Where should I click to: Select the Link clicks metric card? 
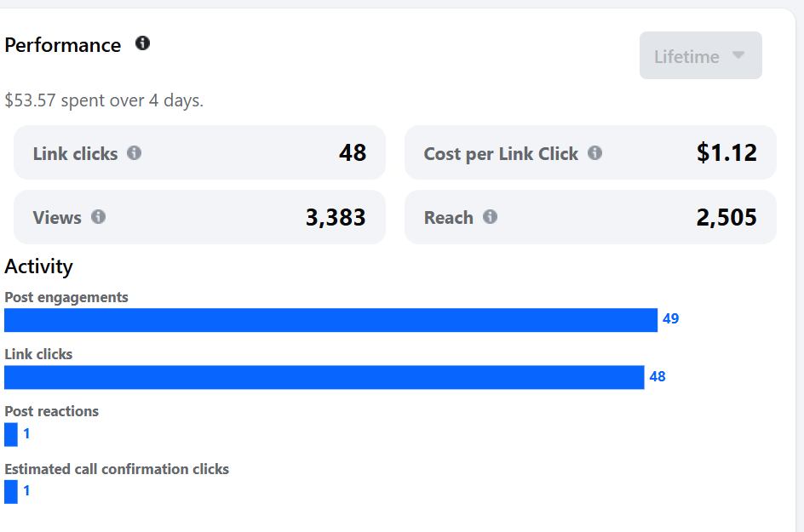click(199, 152)
